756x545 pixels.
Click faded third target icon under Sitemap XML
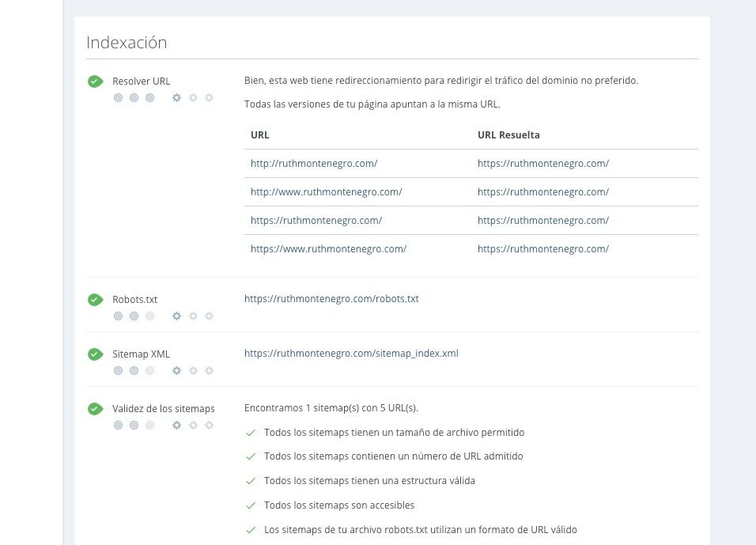150,370
